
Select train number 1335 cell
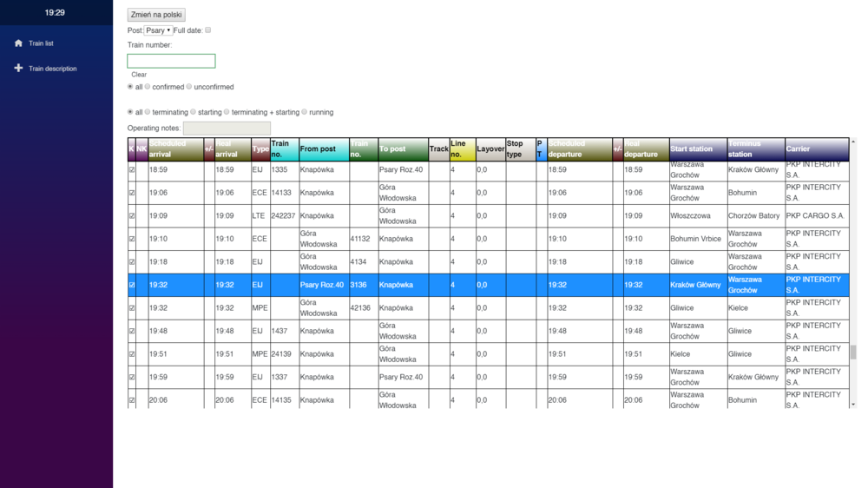[285, 170]
